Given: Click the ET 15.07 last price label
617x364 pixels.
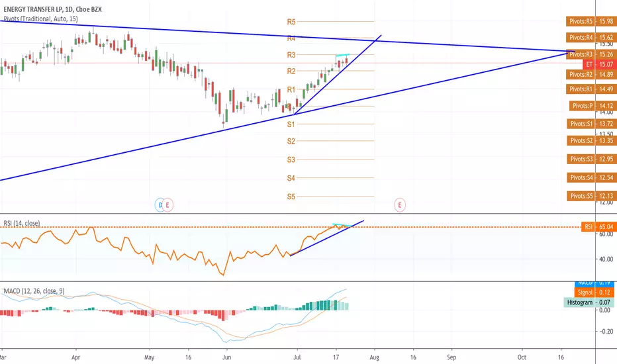Looking at the screenshot, I should [x=599, y=64].
